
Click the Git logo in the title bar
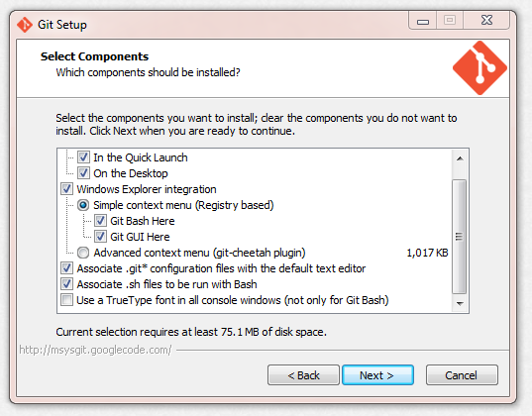25,25
